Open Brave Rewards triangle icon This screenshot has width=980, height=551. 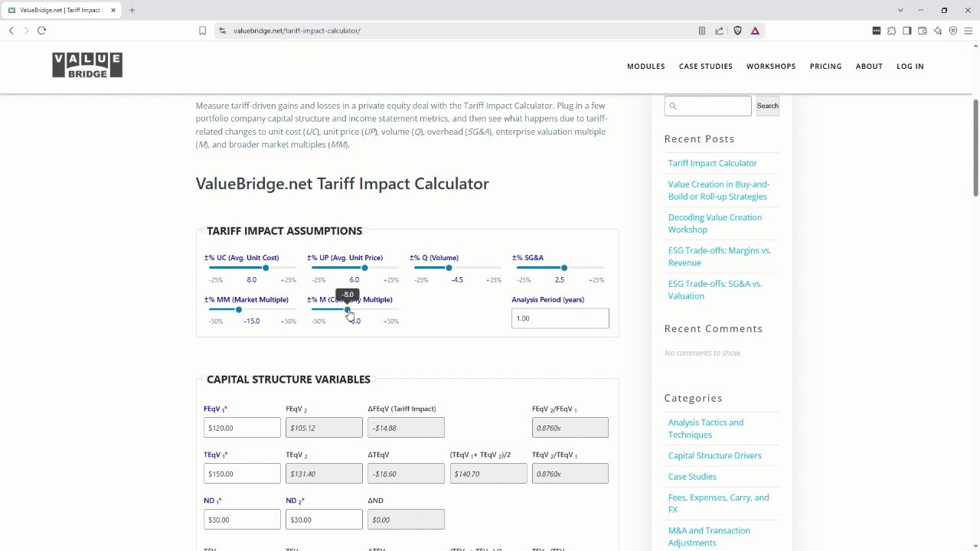click(755, 31)
